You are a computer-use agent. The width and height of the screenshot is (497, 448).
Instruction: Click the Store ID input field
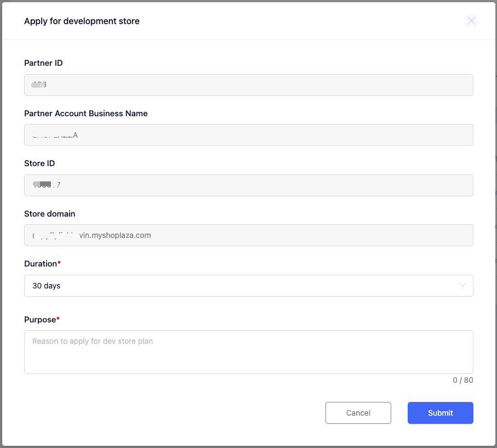248,185
